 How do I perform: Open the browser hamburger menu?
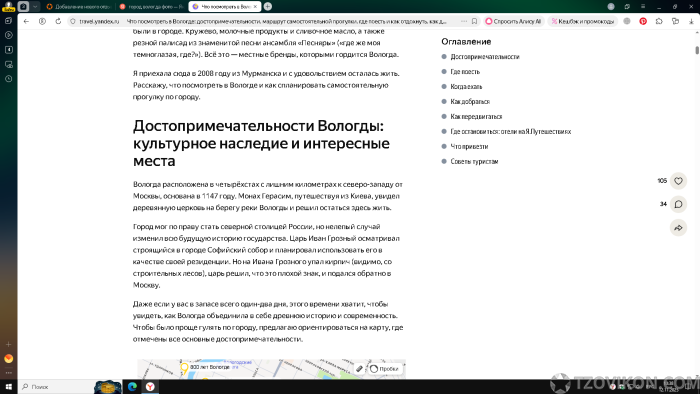click(643, 6)
